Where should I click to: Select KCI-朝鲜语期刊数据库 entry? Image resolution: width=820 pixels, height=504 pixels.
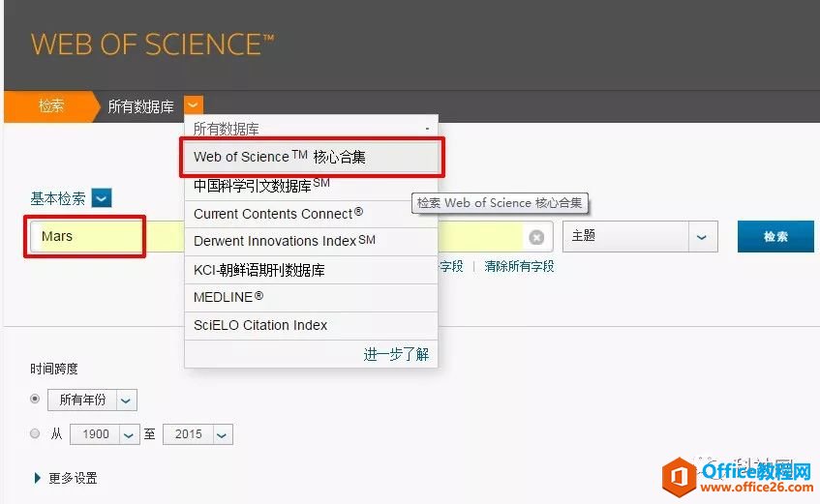(x=311, y=270)
